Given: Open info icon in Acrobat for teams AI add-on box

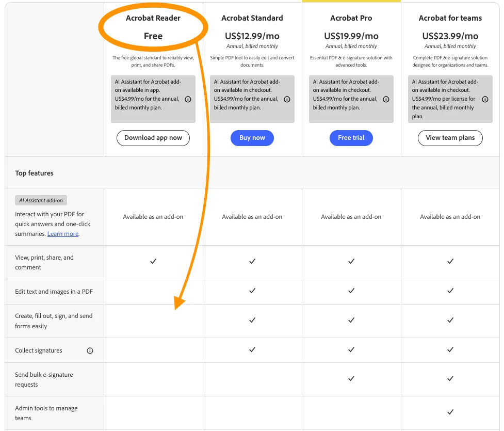Looking at the screenshot, I should pyautogui.click(x=485, y=100).
